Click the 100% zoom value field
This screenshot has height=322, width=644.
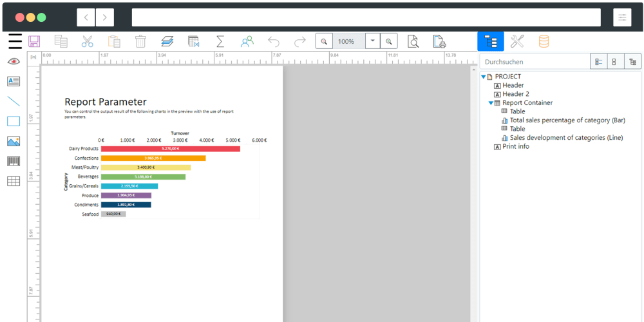(x=348, y=41)
